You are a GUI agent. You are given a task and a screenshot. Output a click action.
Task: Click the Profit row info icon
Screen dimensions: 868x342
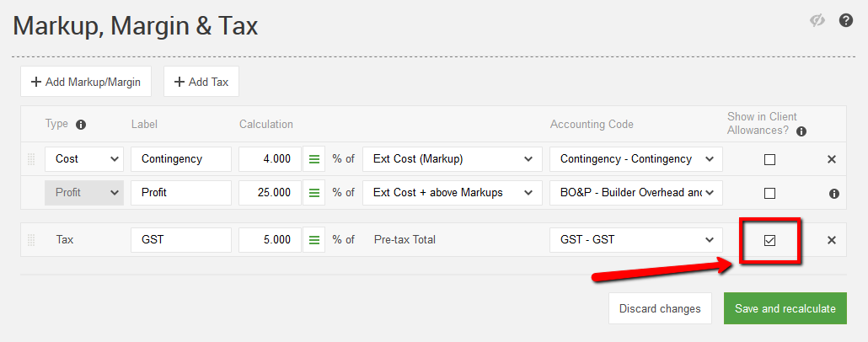coord(834,193)
